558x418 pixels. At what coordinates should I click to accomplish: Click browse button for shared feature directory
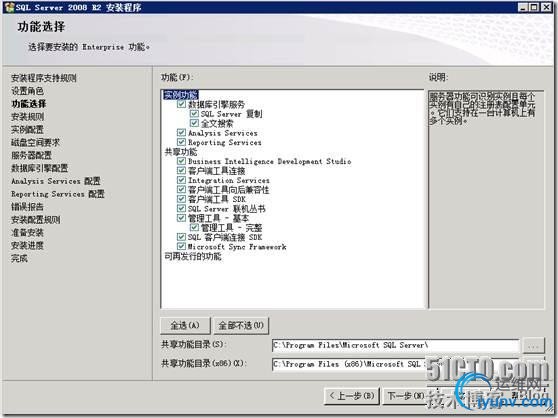[533, 346]
